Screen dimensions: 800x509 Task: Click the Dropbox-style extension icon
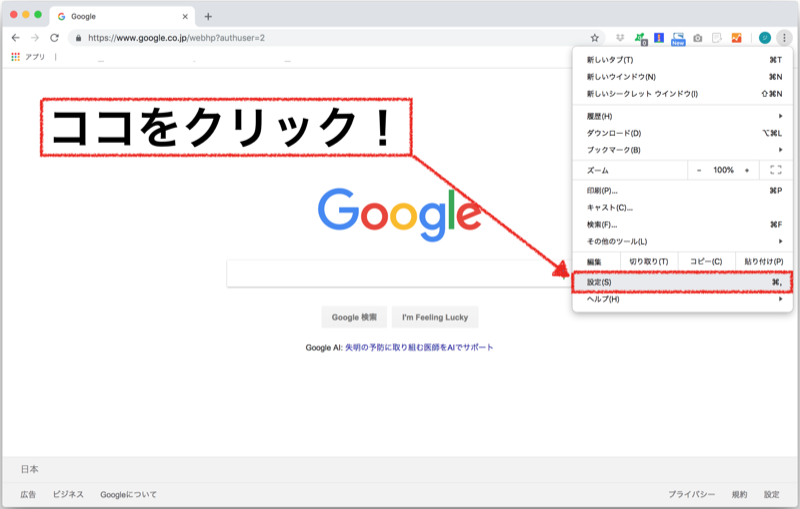[x=620, y=38]
